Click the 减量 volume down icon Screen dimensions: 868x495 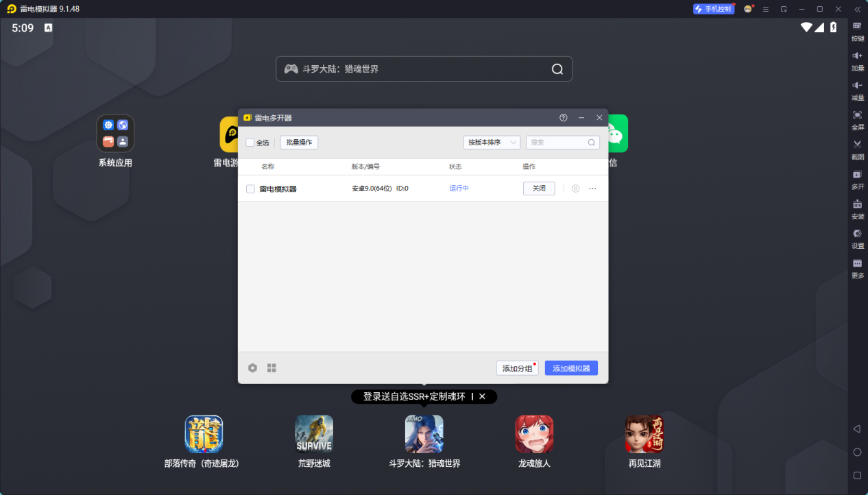[x=857, y=85]
